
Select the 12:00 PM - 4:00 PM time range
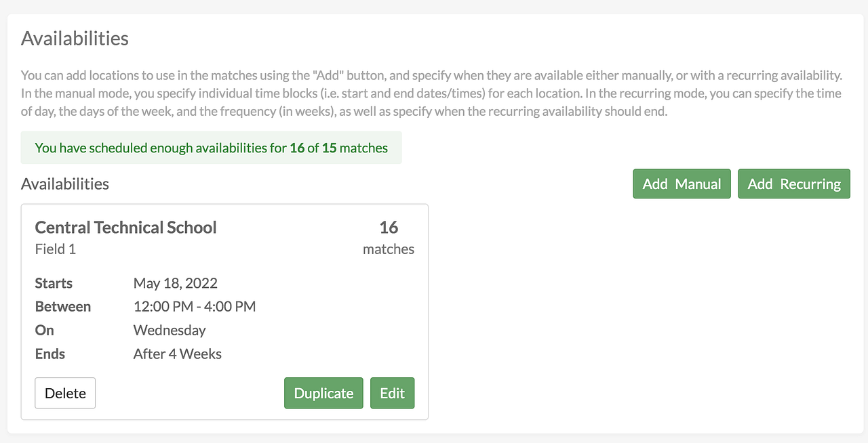(x=195, y=307)
